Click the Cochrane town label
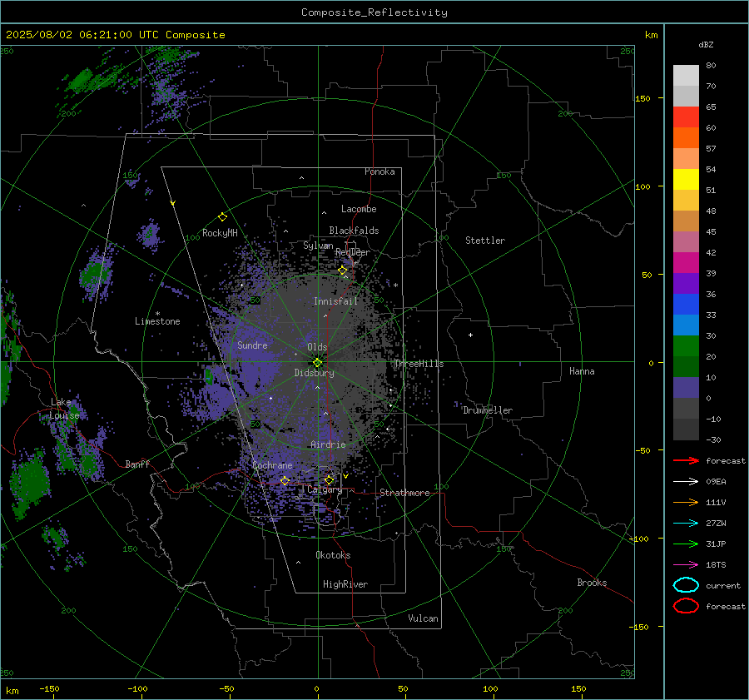This screenshot has width=749, height=700. click(272, 465)
